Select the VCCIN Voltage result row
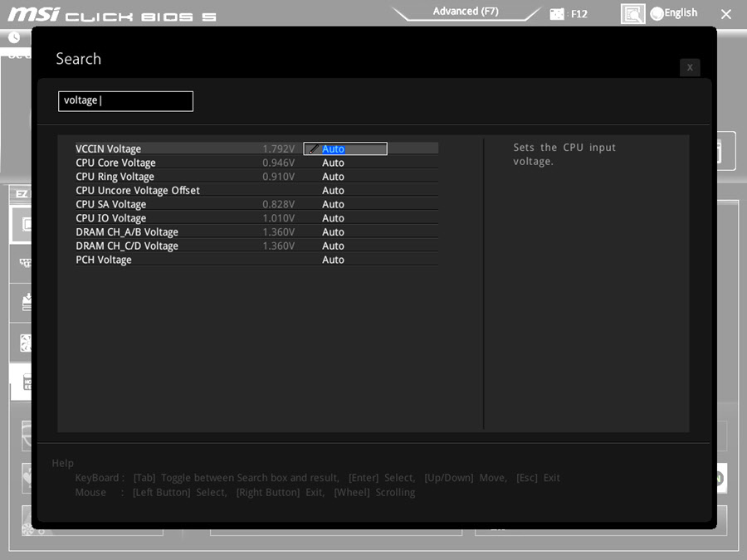Screen dimensions: 747x560 109,149
